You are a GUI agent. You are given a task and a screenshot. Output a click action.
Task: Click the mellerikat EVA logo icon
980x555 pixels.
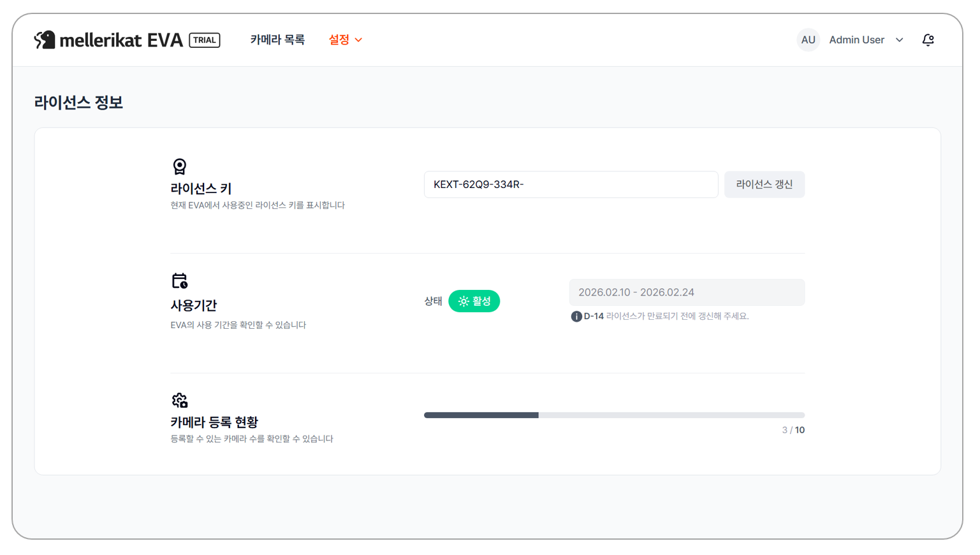pyautogui.click(x=45, y=40)
